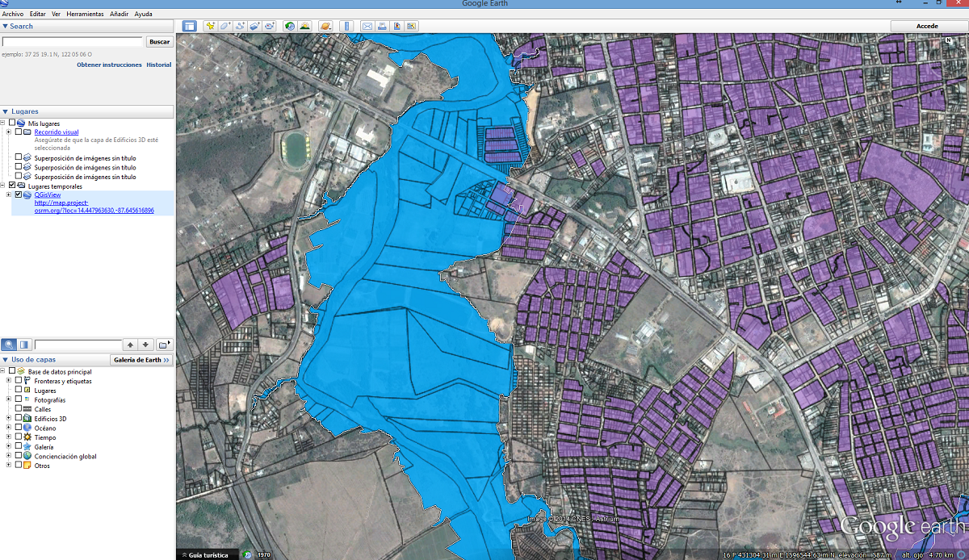The width and height of the screenshot is (969, 560).
Task: Check the Recorrido visual checkbox
Action: pos(19,132)
